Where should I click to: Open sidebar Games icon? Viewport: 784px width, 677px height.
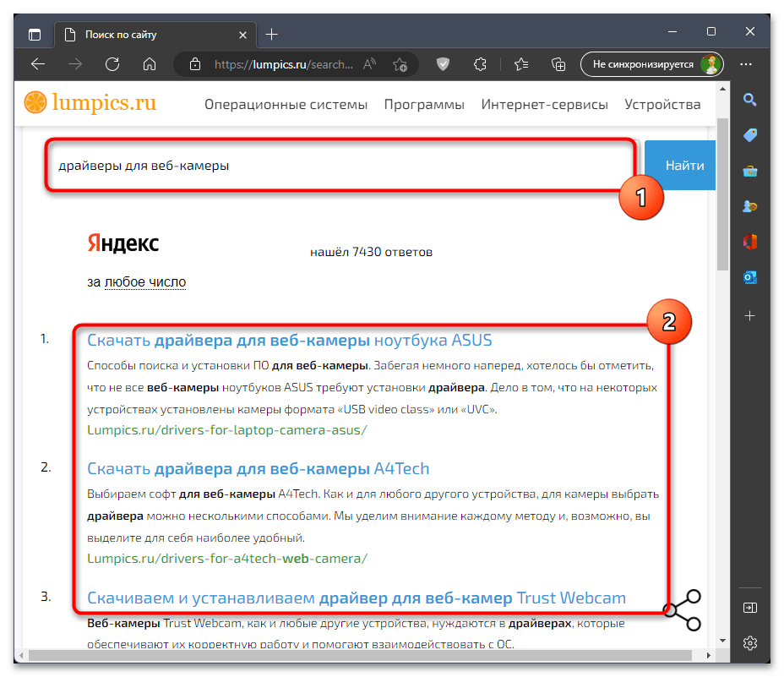tap(750, 206)
